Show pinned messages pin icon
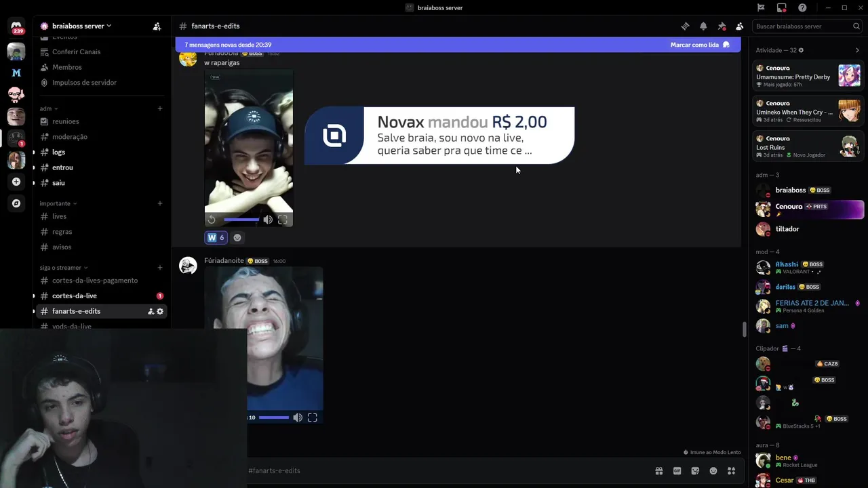This screenshot has width=868, height=488. (x=722, y=26)
